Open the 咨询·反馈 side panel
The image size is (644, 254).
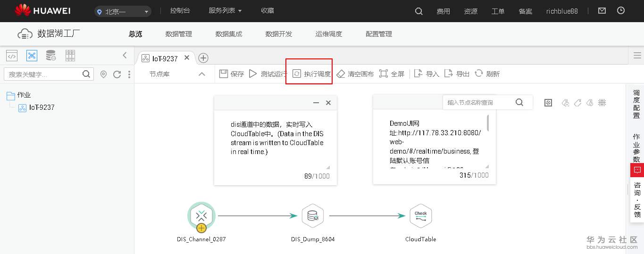click(637, 200)
